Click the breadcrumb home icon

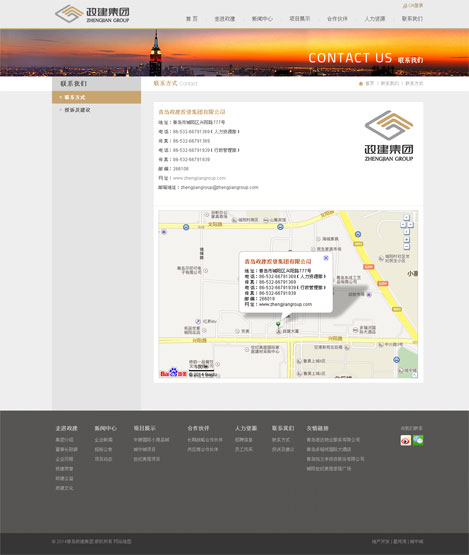361,84
